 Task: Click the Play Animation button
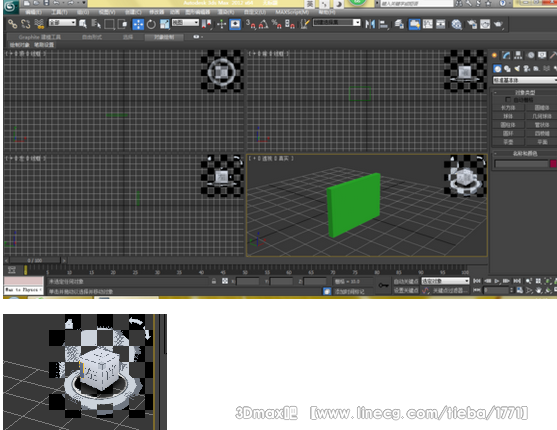[497, 281]
